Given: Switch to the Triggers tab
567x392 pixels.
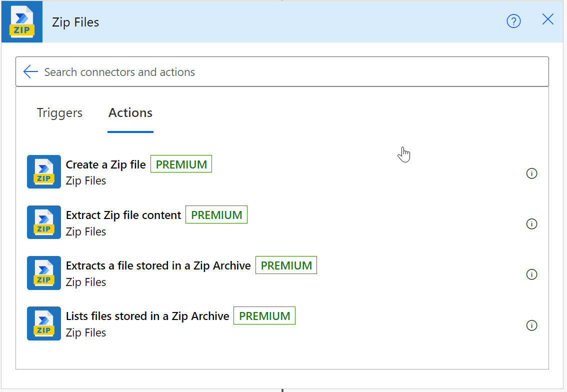Looking at the screenshot, I should coord(59,113).
